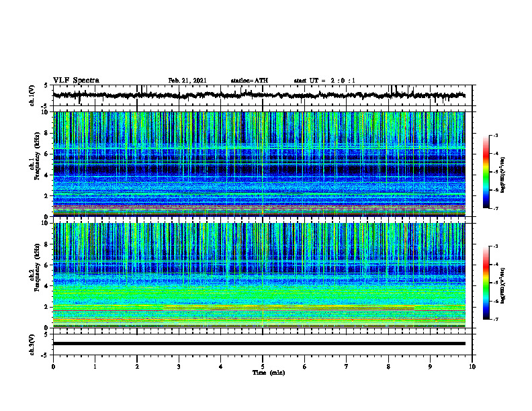The width and height of the screenshot is (532, 411).
Task: Click time axis tick label "8" minutes
Action: point(388,367)
